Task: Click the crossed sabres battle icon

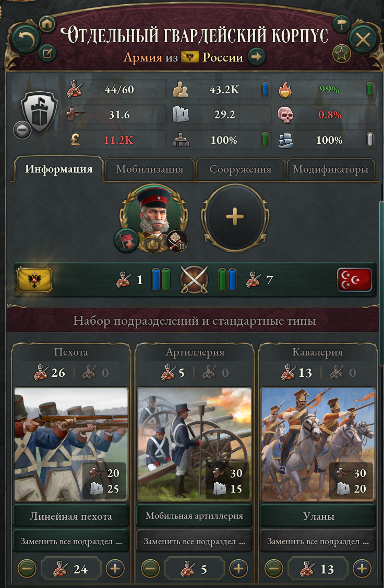Action: 194,279
